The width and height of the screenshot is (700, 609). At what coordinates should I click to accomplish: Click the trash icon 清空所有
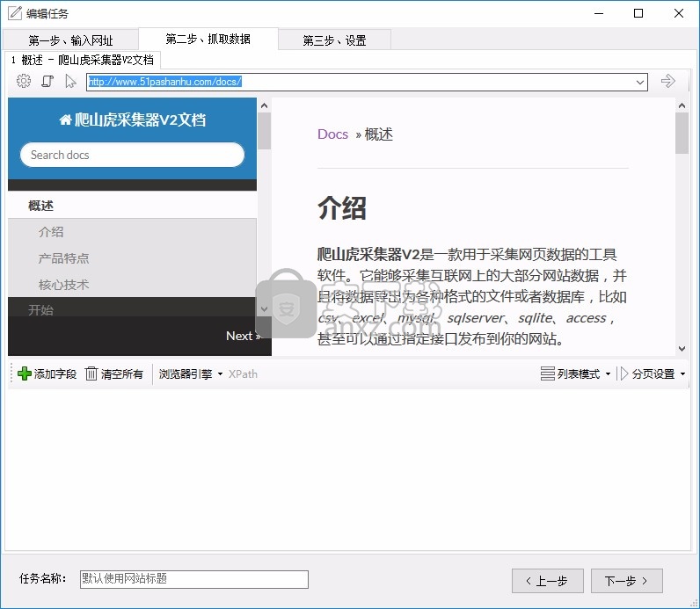(114, 373)
